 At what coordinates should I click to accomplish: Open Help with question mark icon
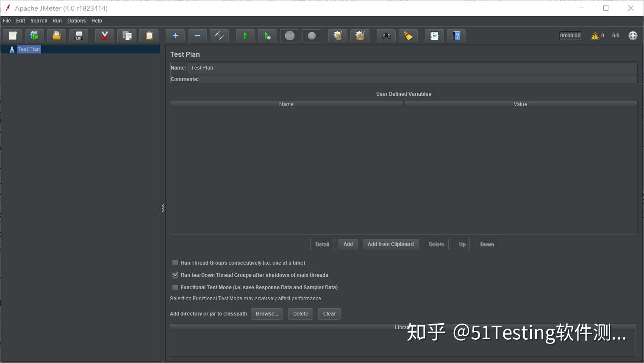pyautogui.click(x=457, y=36)
